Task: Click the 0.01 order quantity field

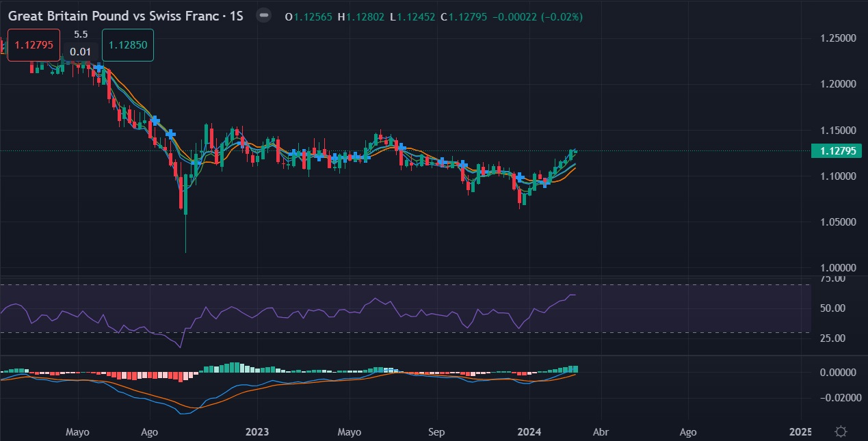Action: (81, 51)
